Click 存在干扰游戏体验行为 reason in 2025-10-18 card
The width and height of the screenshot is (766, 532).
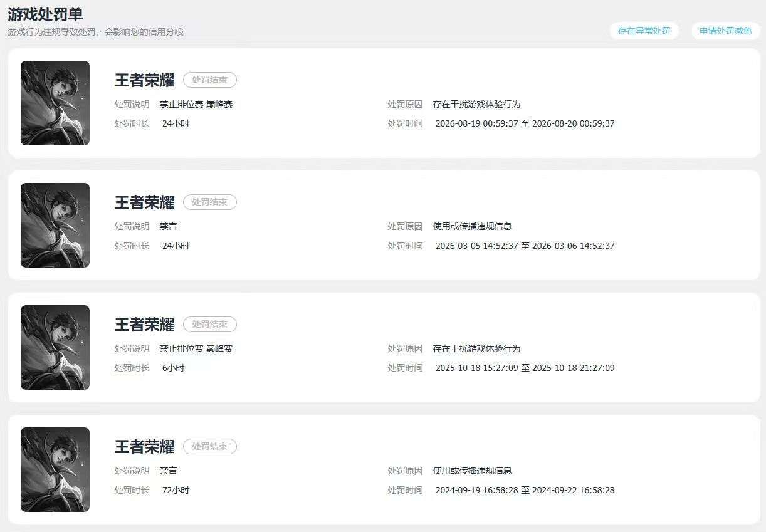[477, 348]
